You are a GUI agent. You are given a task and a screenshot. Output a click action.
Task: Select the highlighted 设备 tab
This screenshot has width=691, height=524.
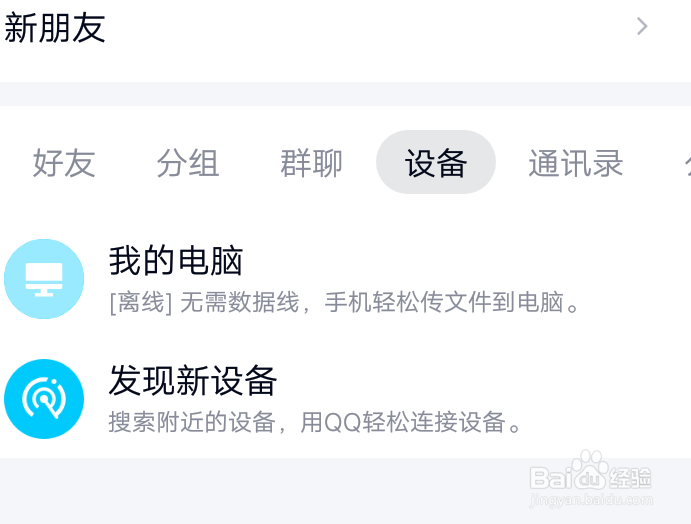[x=436, y=163]
